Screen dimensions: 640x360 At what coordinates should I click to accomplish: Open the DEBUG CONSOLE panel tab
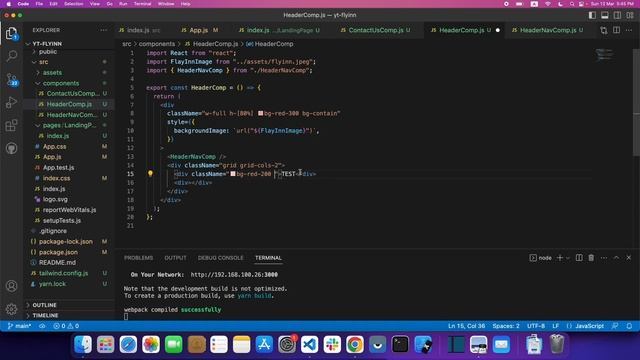(x=220, y=258)
